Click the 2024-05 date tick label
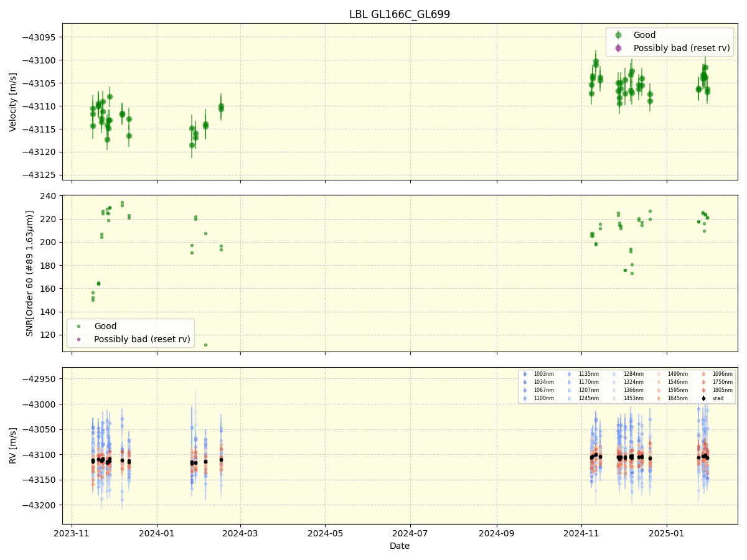 coord(326,533)
